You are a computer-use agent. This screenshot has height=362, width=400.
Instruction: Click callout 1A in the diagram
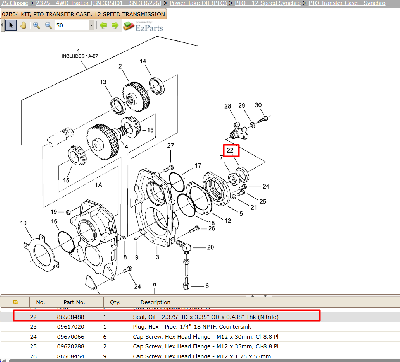tap(98, 185)
